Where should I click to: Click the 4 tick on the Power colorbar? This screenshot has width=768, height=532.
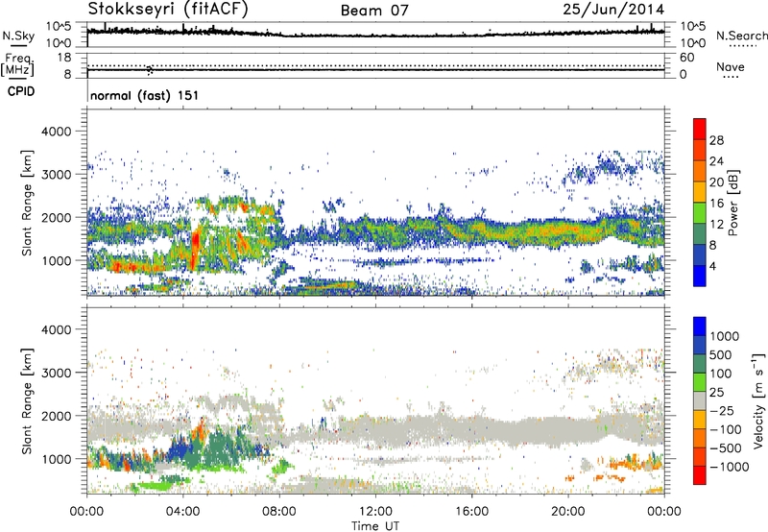point(713,266)
